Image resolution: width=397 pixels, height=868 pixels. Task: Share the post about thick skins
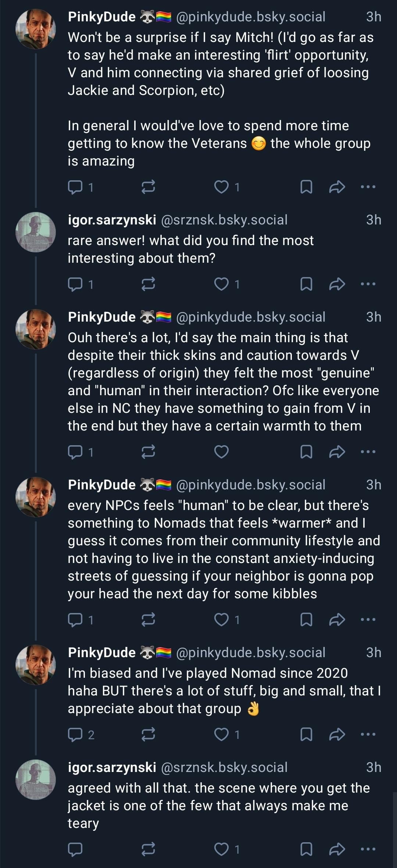[x=337, y=452]
